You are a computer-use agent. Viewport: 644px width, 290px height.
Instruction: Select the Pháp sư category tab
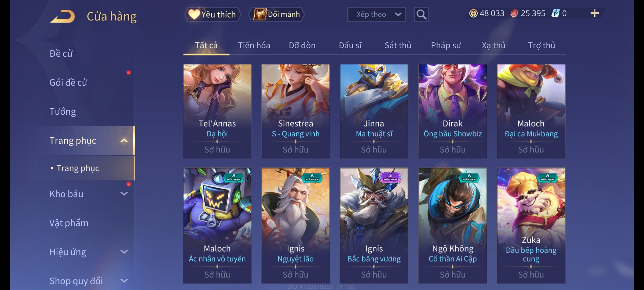(x=446, y=45)
